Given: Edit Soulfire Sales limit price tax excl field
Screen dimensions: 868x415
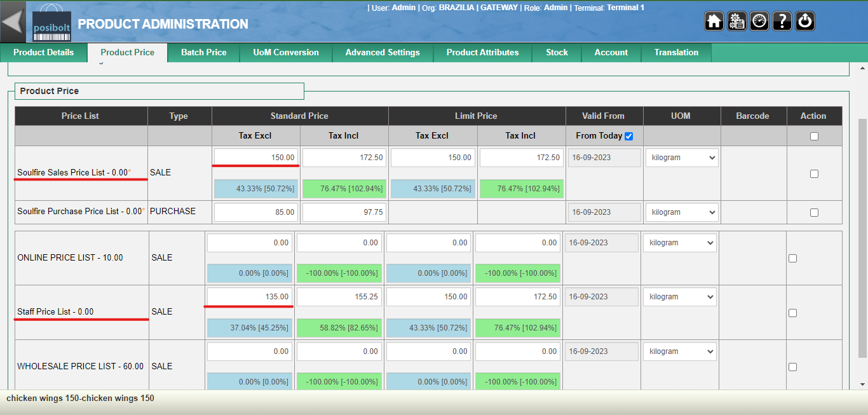Looking at the screenshot, I should [433, 158].
